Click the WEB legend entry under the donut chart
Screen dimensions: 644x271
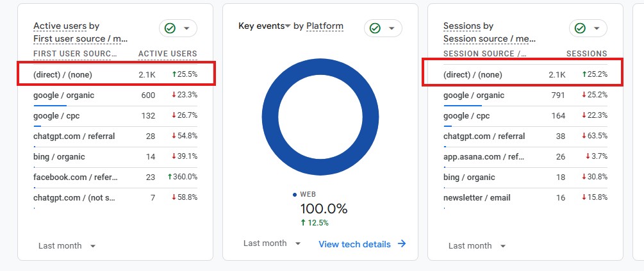[x=304, y=195]
